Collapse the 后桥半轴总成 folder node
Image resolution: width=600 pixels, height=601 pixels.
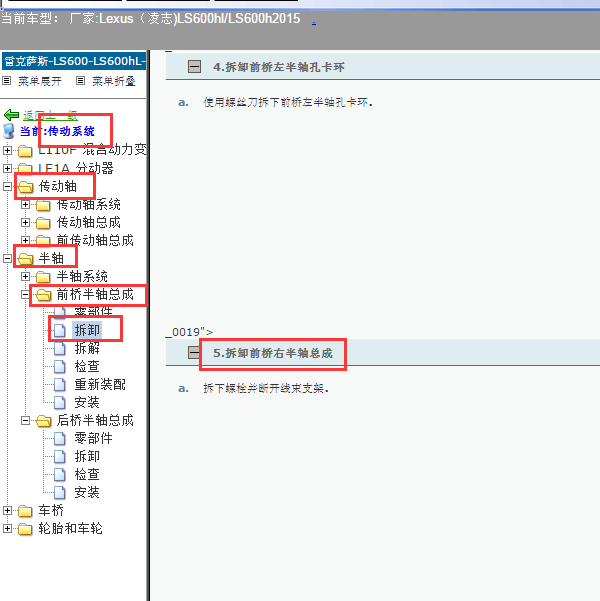tap(25, 420)
